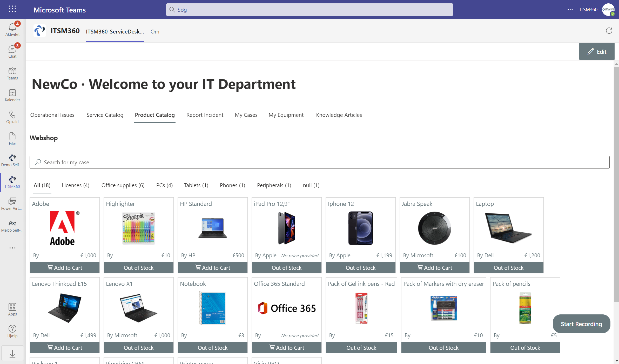
Task: Open the Apps store icon
Action: click(x=12, y=309)
